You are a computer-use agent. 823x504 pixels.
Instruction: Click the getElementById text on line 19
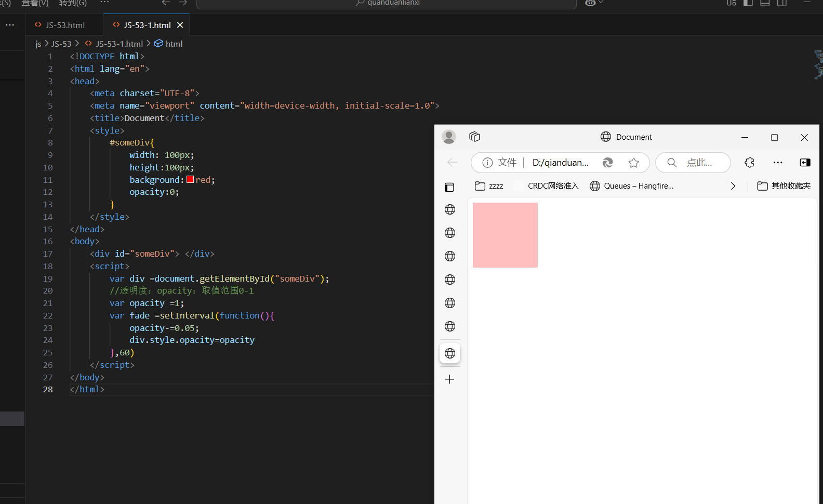[x=235, y=278]
